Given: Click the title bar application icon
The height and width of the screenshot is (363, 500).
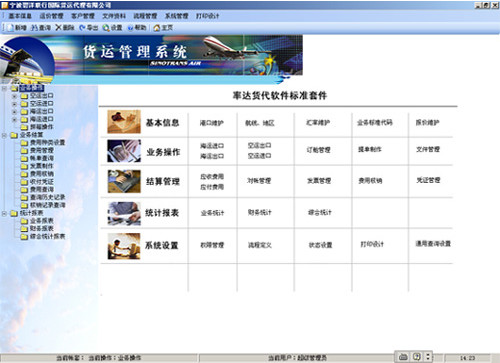Looking at the screenshot, I should click(4, 5).
